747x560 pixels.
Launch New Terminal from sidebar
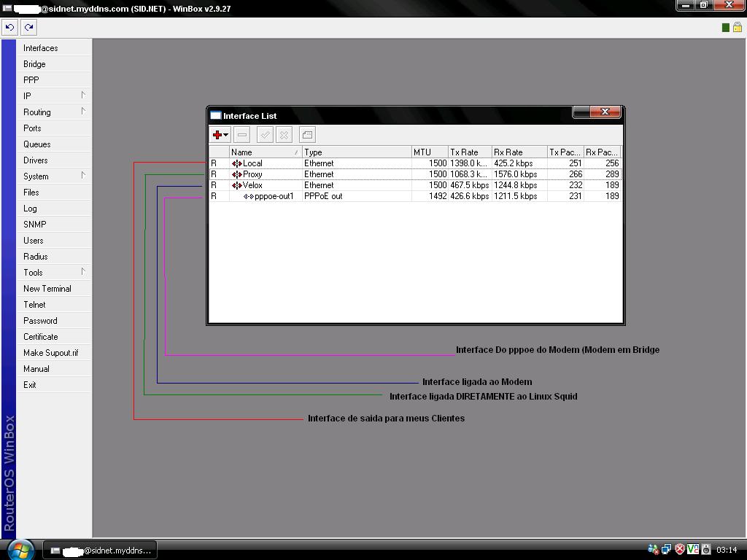(x=53, y=289)
